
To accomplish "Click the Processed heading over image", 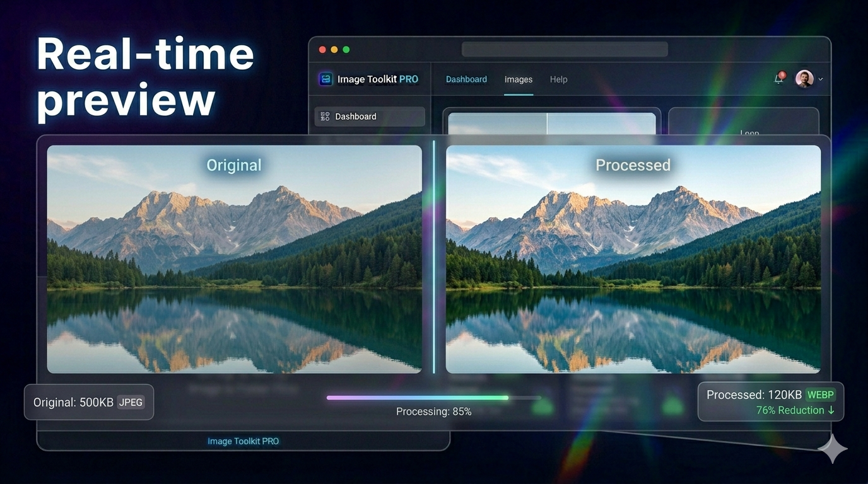I will 633,165.
